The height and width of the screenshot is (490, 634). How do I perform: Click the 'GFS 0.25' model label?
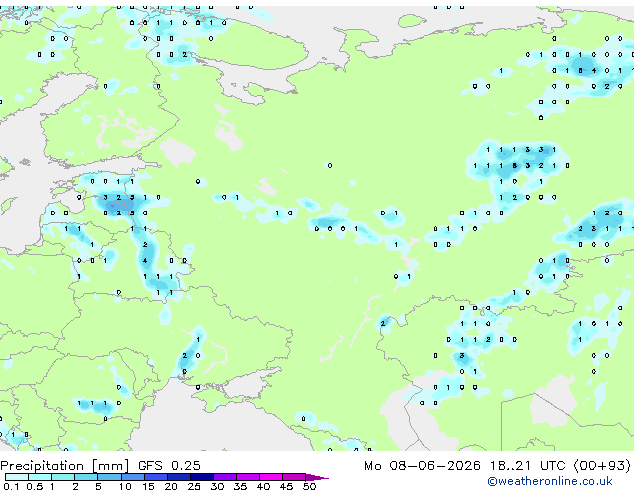click(169, 466)
